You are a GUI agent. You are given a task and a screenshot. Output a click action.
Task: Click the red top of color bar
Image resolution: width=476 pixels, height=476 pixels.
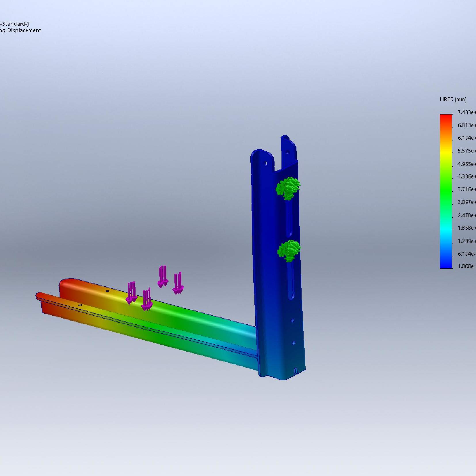[x=446, y=118]
